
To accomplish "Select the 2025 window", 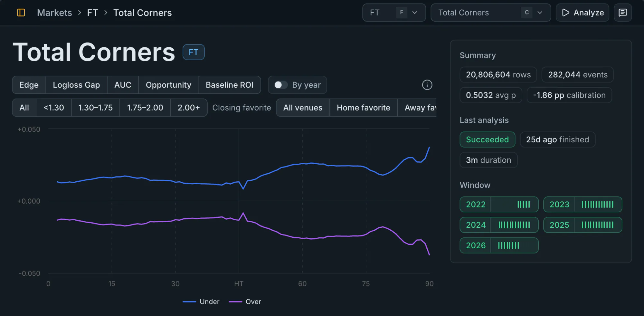I will (582, 225).
